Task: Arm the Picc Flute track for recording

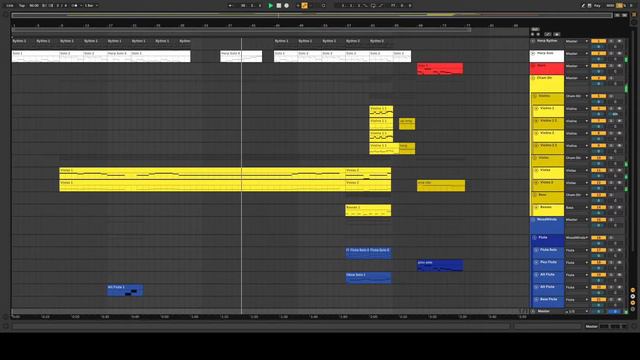Action: click(619, 262)
